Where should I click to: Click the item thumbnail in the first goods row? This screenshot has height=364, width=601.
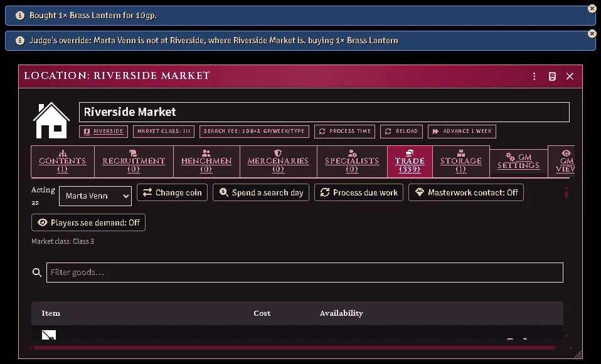49,335
